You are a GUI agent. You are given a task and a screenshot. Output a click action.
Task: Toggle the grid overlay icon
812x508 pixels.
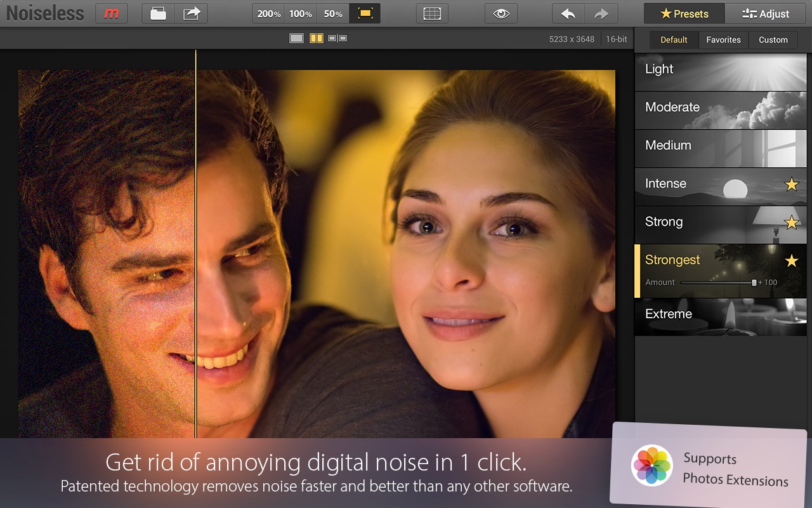(x=432, y=13)
